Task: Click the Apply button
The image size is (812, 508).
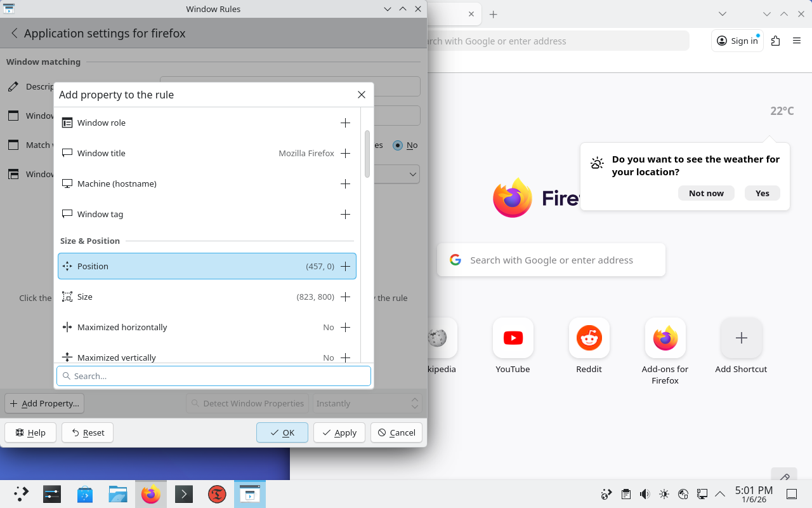Action: 339,432
